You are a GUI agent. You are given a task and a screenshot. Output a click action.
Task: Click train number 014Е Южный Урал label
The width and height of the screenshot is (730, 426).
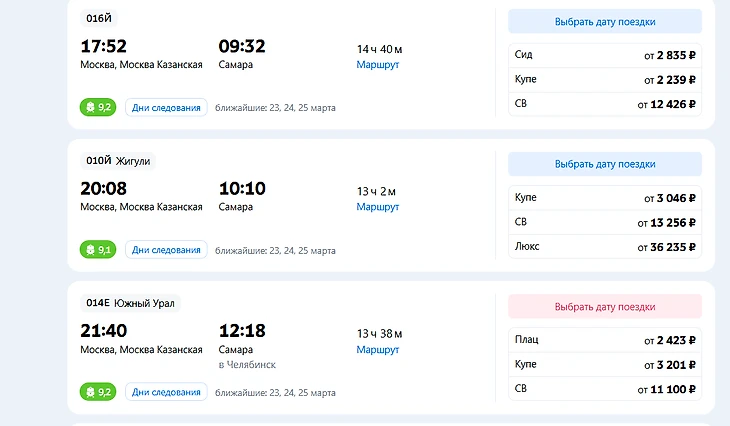(x=130, y=303)
